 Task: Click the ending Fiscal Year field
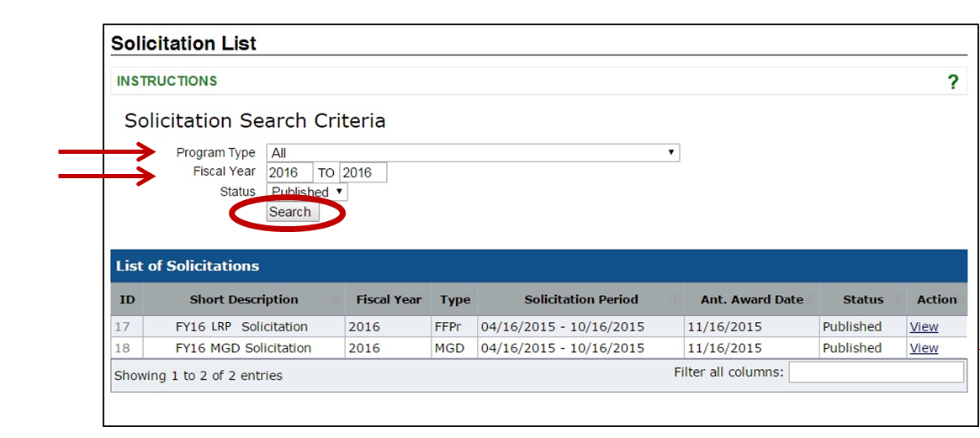click(363, 172)
